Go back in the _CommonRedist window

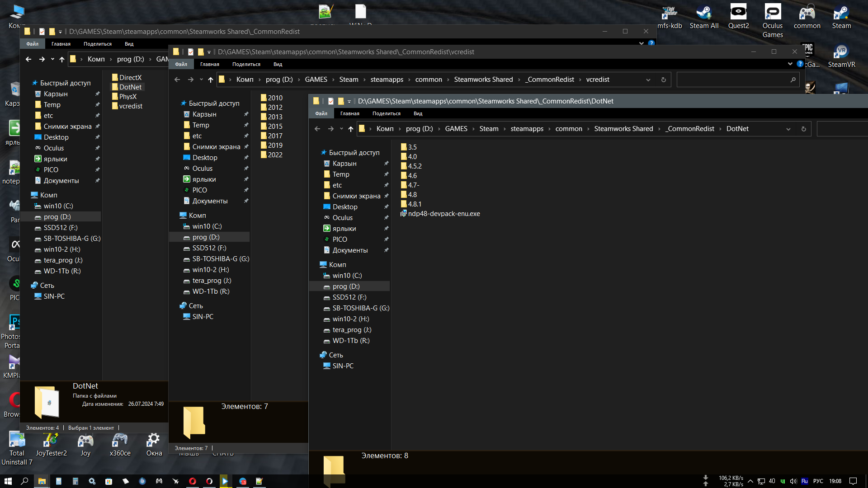tap(28, 59)
